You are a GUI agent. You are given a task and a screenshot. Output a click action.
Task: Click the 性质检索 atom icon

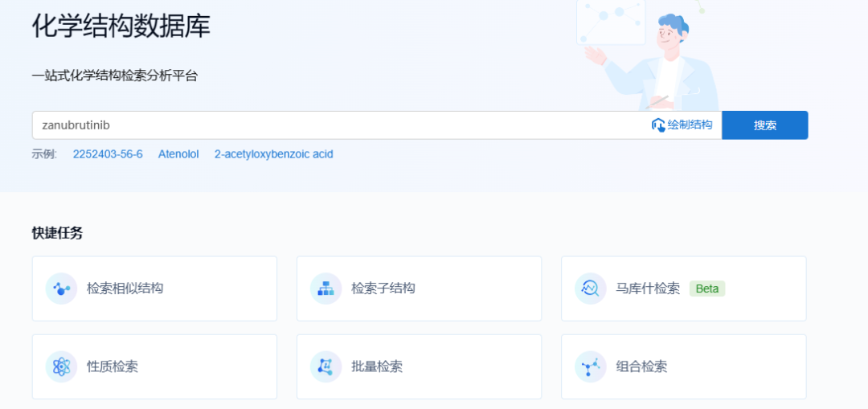click(61, 366)
